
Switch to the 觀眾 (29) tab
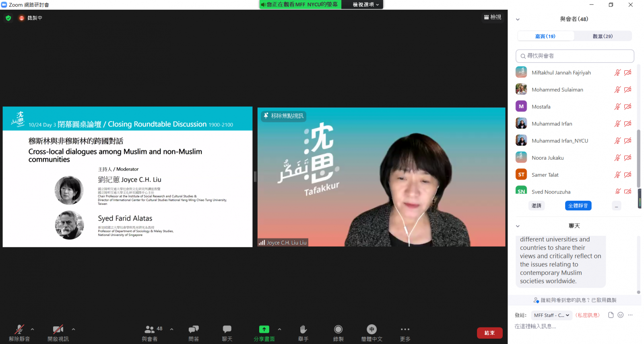[603, 36]
